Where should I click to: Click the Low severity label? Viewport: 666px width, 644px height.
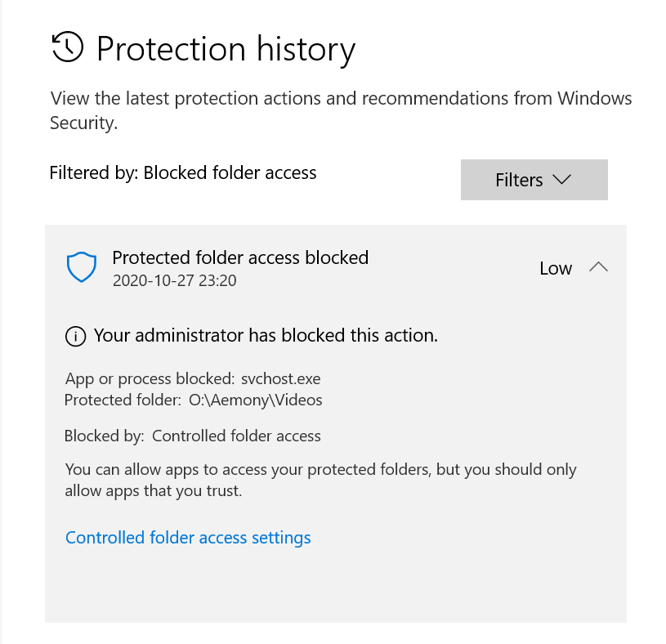tap(556, 268)
